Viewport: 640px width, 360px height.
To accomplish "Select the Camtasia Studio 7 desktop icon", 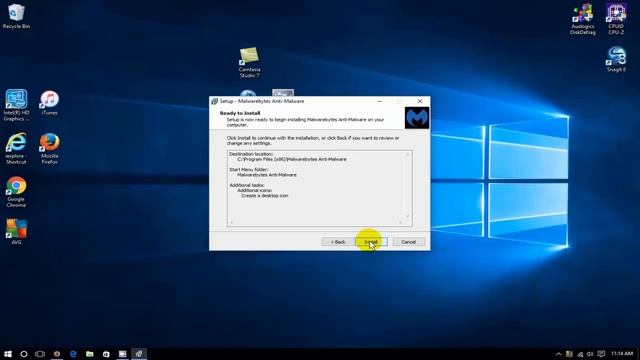I will click(249, 62).
